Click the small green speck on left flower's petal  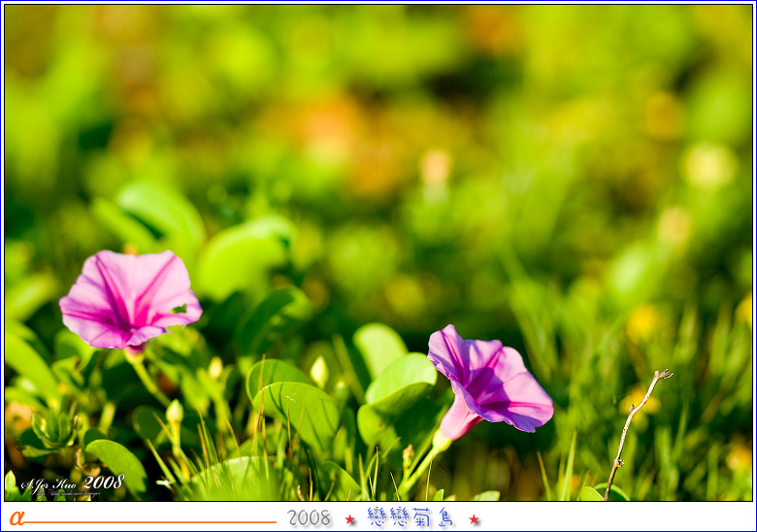(179, 310)
